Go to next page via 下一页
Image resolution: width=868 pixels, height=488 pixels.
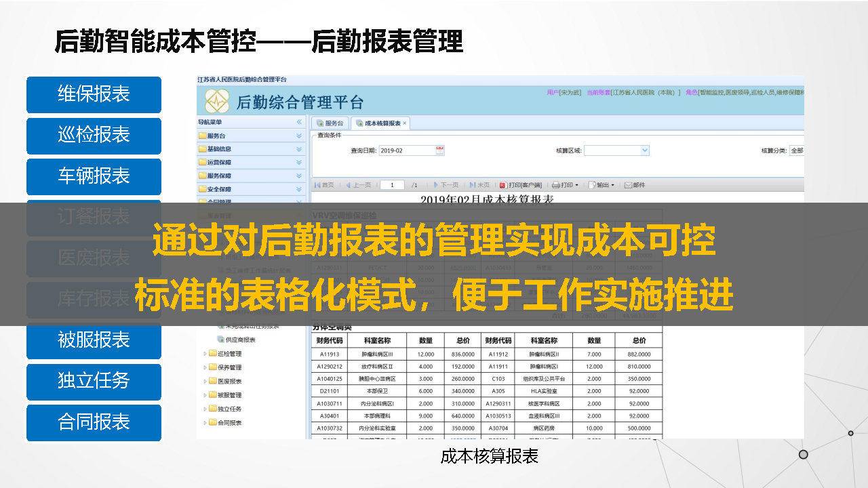(446, 184)
